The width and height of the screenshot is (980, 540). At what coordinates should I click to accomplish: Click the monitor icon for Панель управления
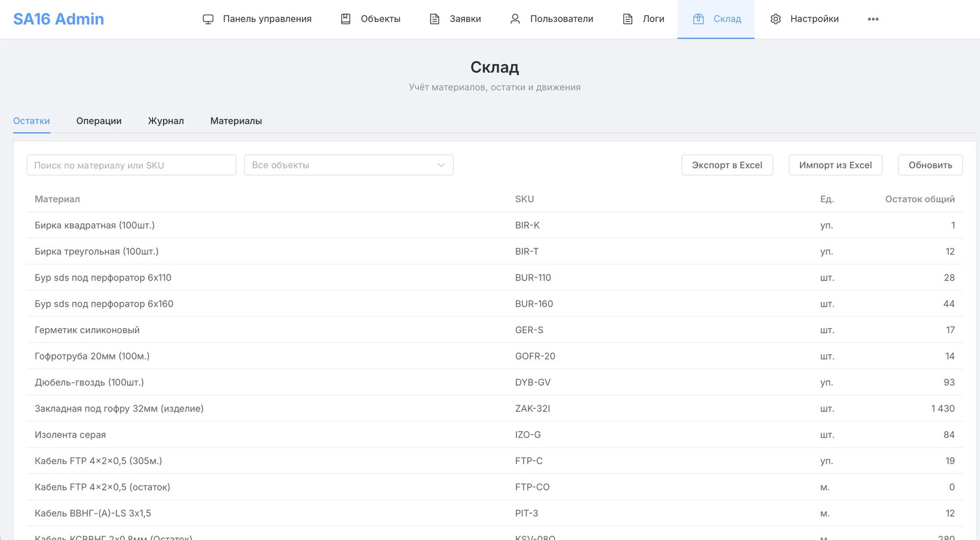click(208, 19)
